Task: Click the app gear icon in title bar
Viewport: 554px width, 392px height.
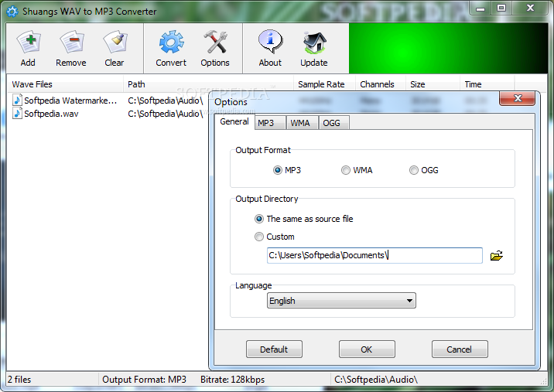Action: (12, 12)
